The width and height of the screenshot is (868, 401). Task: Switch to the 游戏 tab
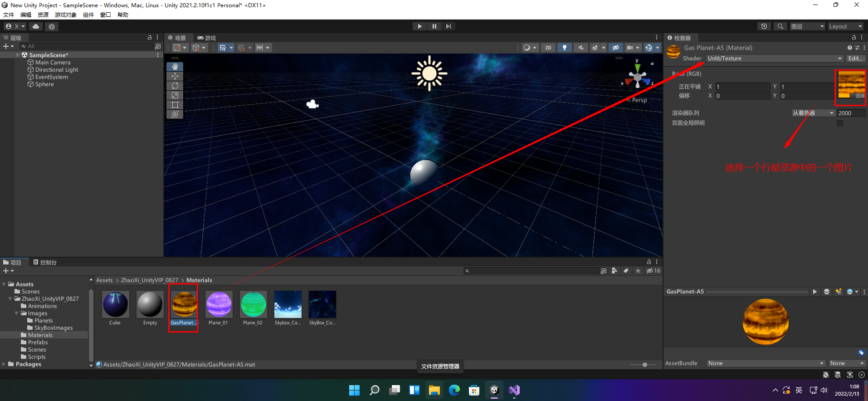click(x=207, y=38)
